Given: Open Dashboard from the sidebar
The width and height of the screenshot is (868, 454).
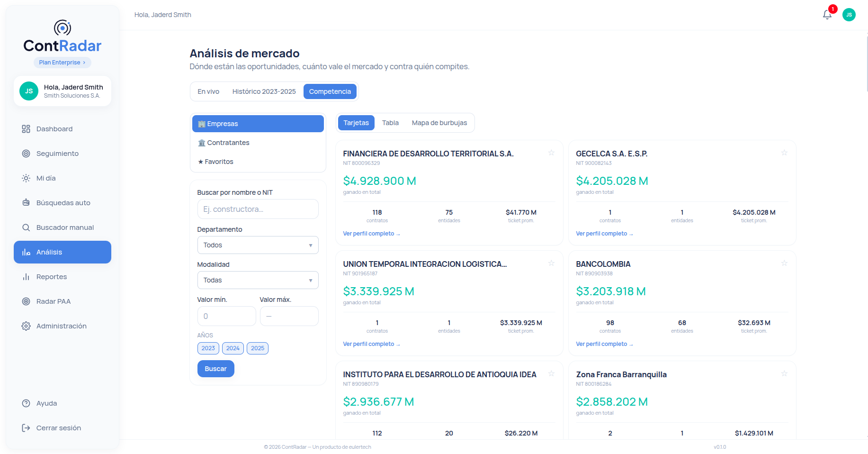Looking at the screenshot, I should tap(63, 129).
